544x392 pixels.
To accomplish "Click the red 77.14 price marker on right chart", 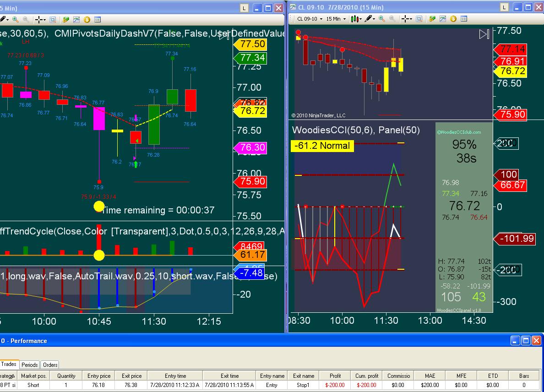I will (x=510, y=49).
